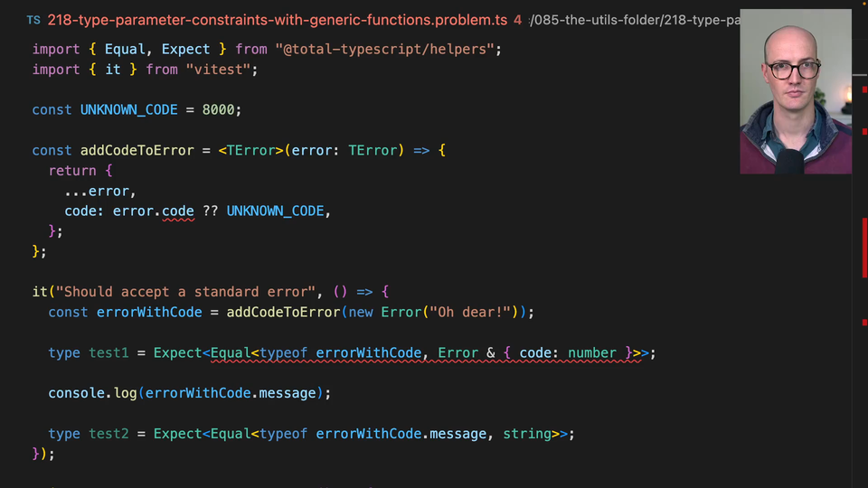This screenshot has height=488, width=868.
Task: Jump to the lowest red scrollbar error marker
Action: (864, 322)
